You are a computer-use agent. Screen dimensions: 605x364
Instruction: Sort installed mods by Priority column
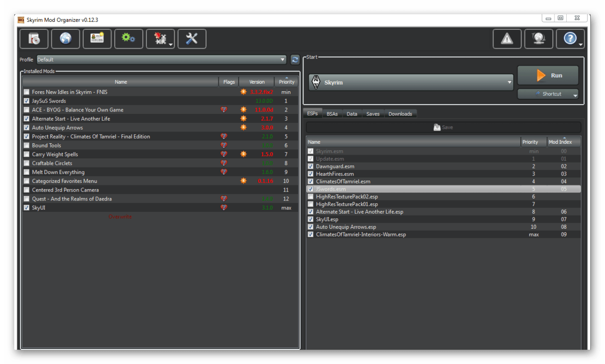point(286,82)
